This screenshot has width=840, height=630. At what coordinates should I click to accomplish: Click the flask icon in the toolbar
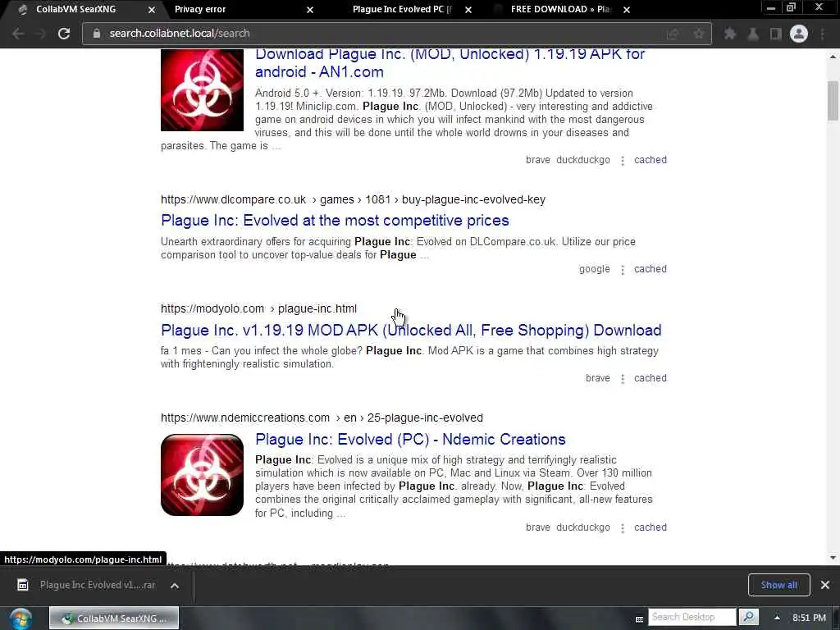[753, 34]
